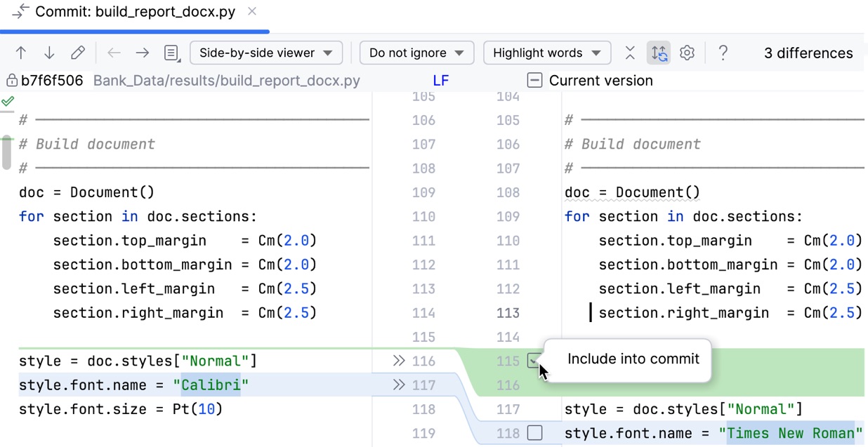Click the LF line separator label

440,81
